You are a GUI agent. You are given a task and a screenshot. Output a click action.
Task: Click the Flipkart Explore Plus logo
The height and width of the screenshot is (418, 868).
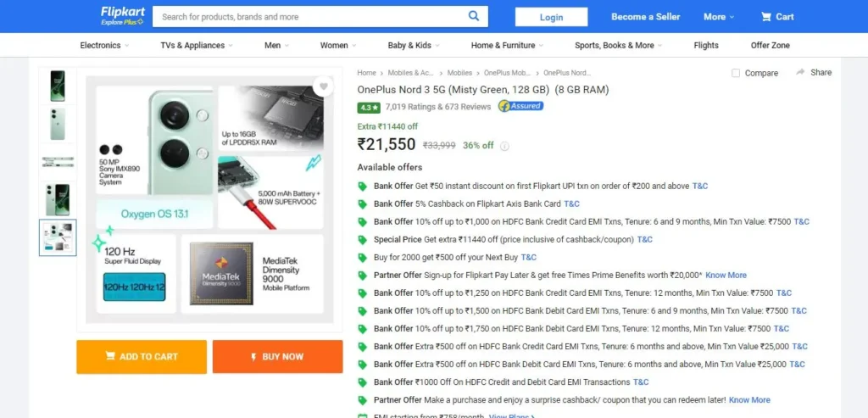pos(122,16)
